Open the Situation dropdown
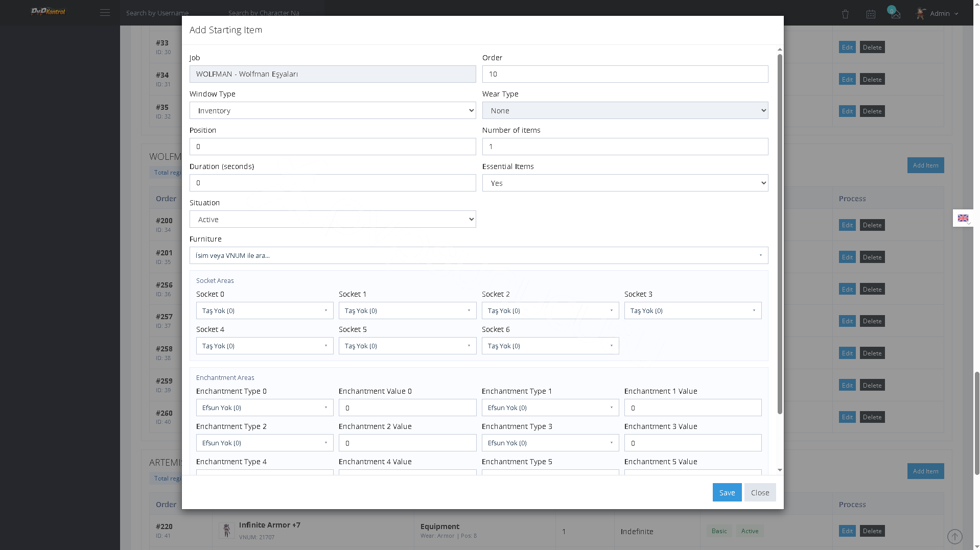This screenshot has width=980, height=550. point(333,220)
